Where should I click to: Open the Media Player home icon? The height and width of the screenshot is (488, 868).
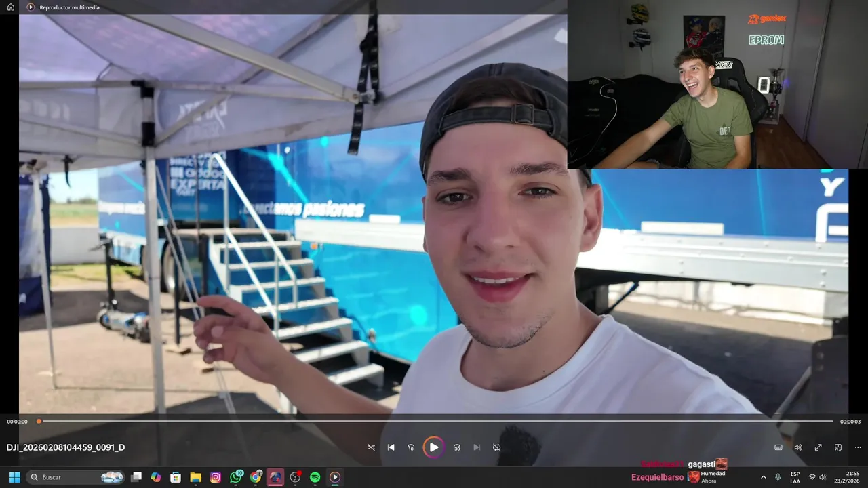[x=11, y=7]
